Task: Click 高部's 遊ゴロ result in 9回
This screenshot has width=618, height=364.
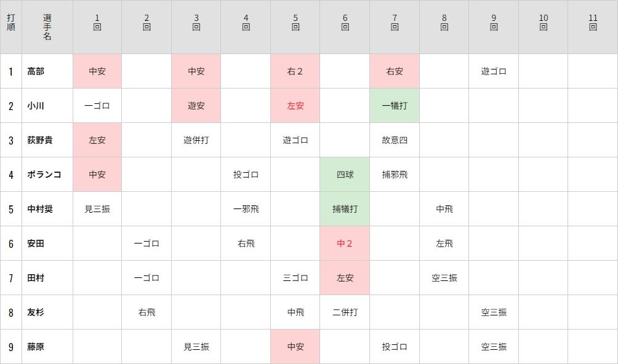Action: point(494,71)
